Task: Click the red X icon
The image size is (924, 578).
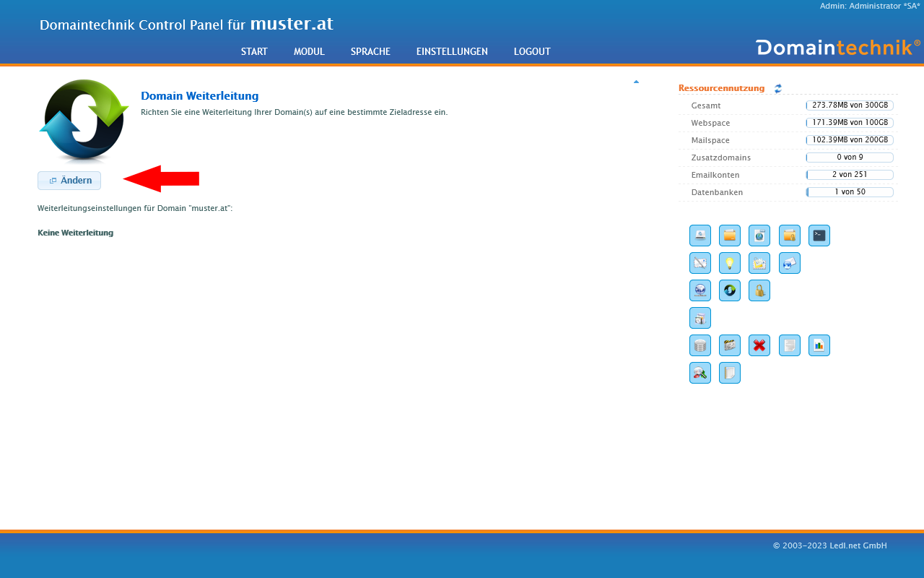Action: (x=759, y=345)
